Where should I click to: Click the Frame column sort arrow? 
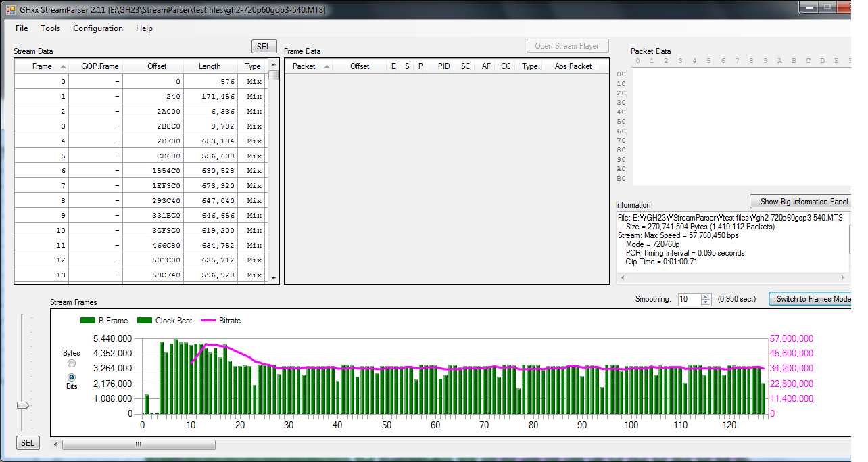coord(63,66)
